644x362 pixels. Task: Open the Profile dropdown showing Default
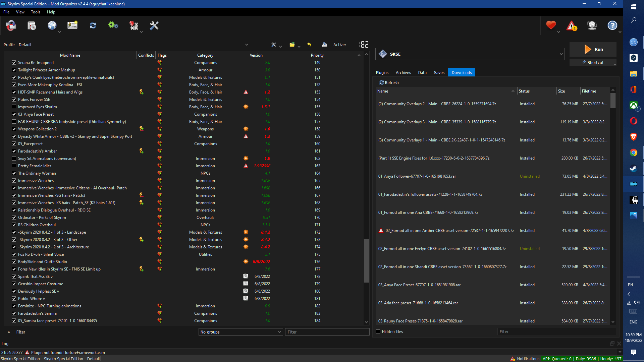pyautogui.click(x=133, y=45)
